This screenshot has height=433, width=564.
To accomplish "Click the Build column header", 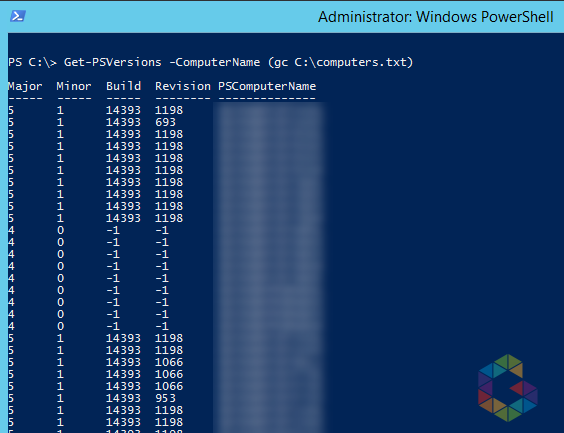I will [x=123, y=86].
